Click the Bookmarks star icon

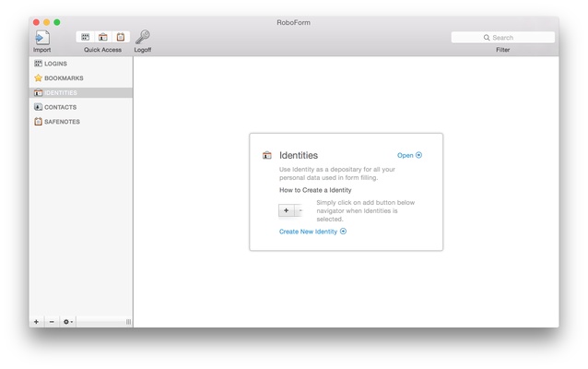pyautogui.click(x=38, y=78)
